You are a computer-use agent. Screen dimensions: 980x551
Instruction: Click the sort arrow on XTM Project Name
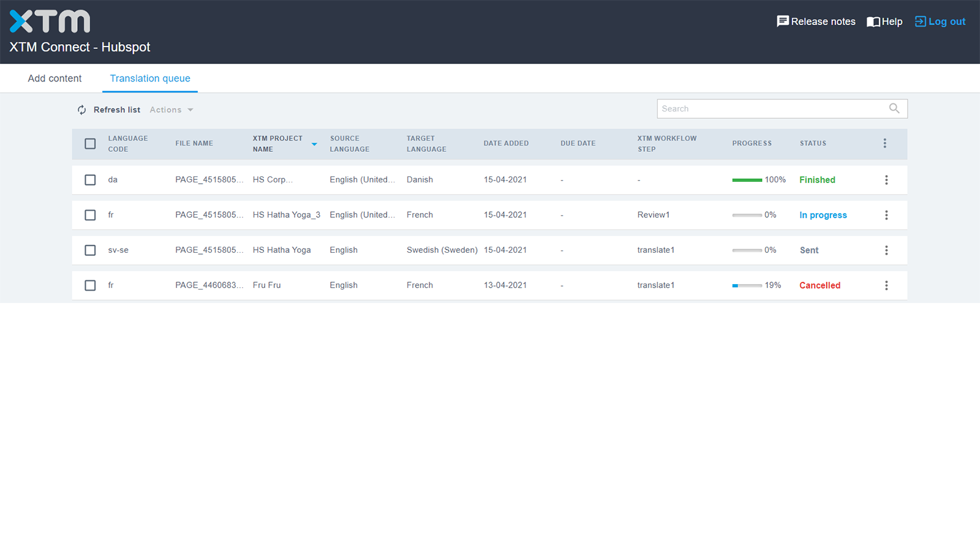tap(314, 144)
